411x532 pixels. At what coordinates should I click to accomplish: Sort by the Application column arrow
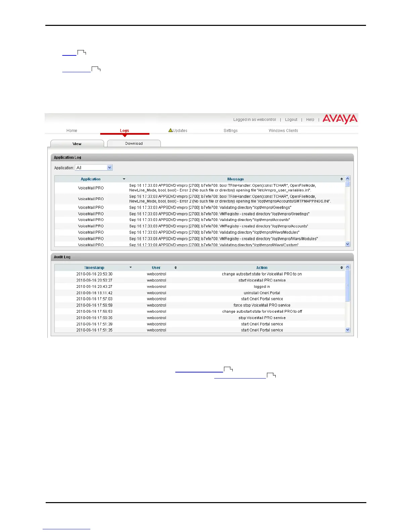point(124,179)
